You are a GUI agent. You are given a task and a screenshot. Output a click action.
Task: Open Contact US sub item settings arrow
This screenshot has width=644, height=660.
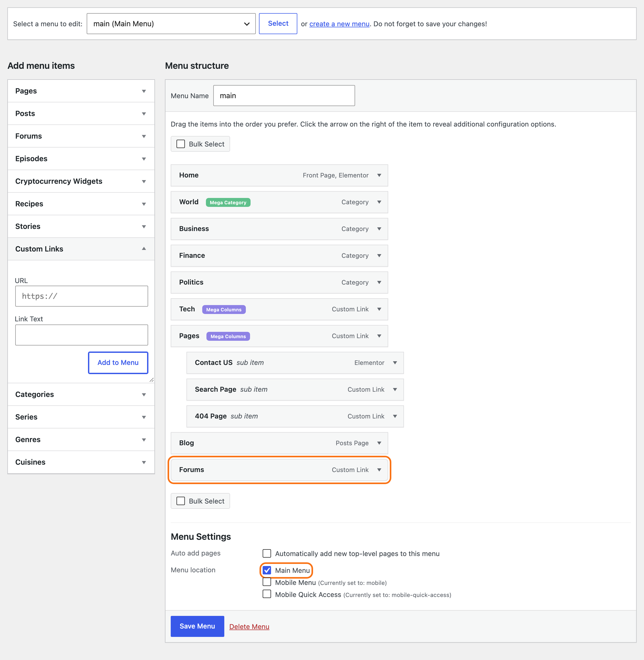pos(395,363)
